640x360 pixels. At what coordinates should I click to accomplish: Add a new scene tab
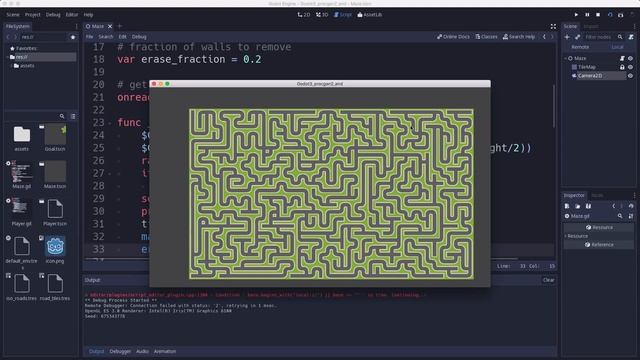click(120, 26)
